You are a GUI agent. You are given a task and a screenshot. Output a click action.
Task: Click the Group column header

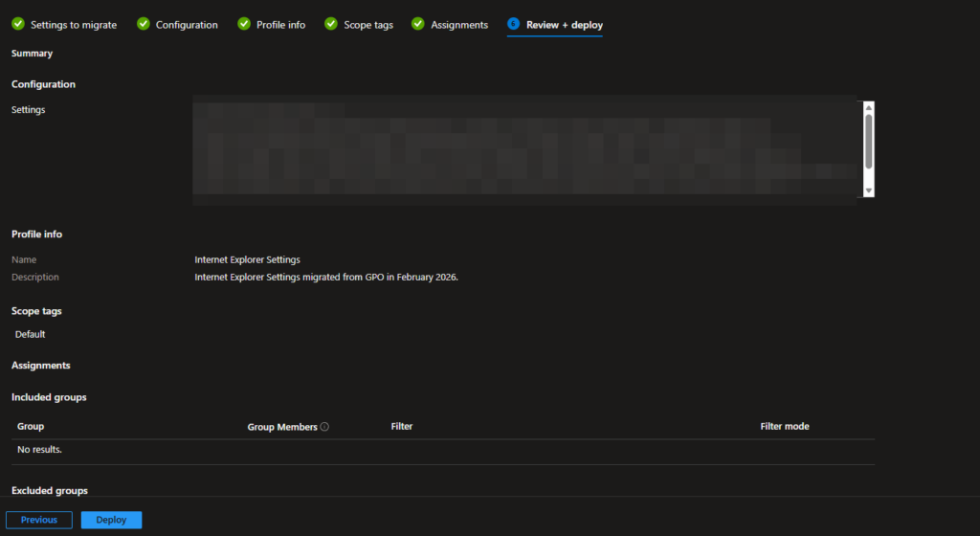pyautogui.click(x=31, y=427)
